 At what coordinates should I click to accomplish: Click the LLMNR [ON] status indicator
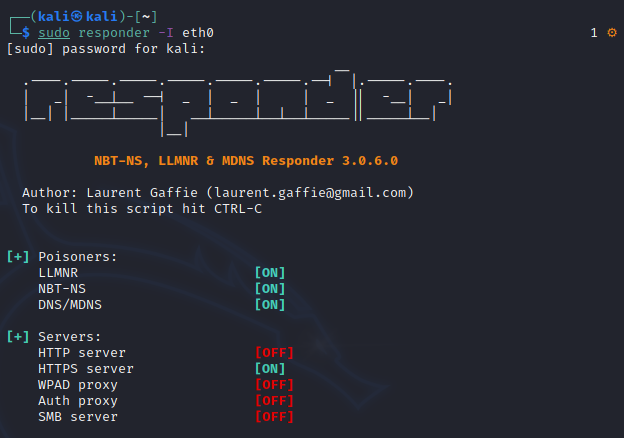[270, 273]
